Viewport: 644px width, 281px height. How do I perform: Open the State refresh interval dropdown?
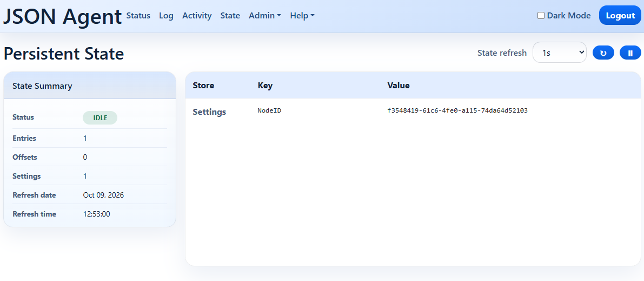[x=560, y=53]
